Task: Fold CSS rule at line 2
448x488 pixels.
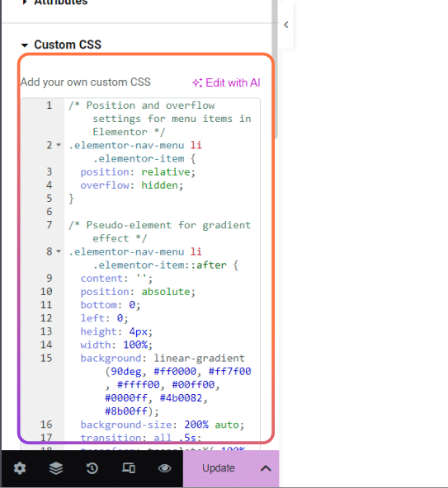Action: click(x=59, y=145)
